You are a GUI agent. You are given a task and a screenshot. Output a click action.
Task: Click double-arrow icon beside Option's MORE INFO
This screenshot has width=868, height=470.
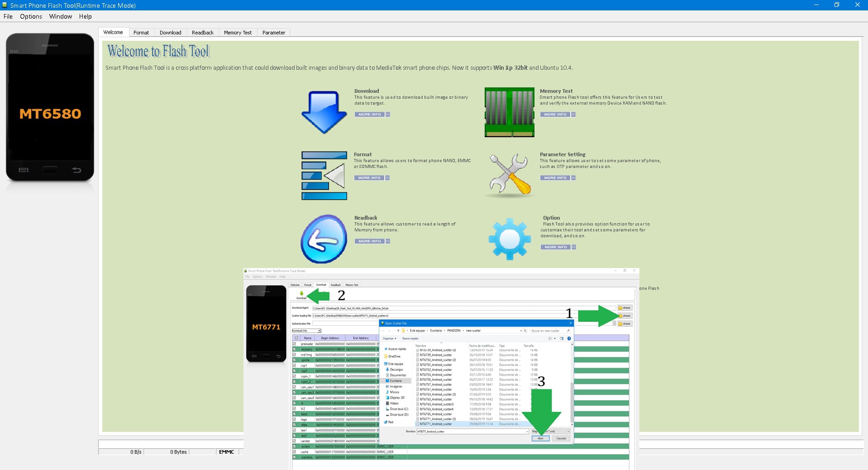tap(574, 247)
